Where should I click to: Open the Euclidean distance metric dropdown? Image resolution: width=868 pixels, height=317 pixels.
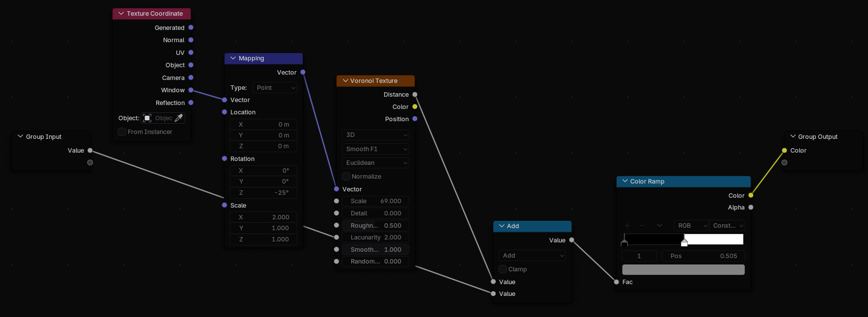[376, 162]
